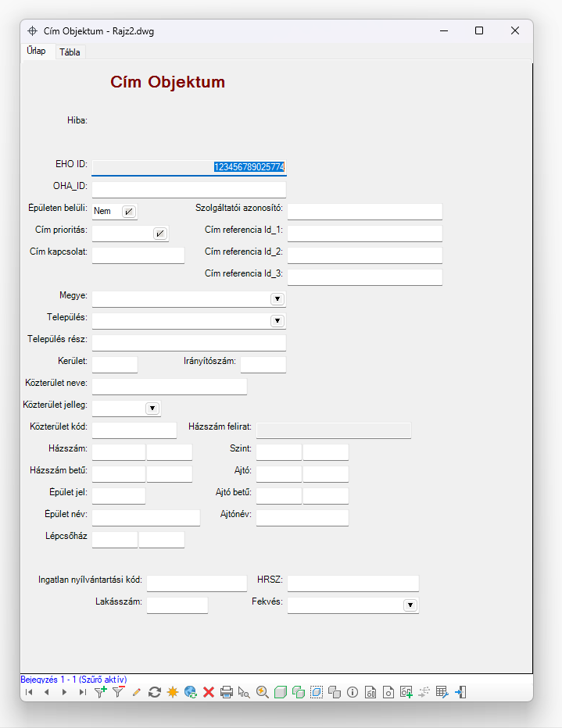The image size is (562, 728).
Task: Toggle the Épületen belüli check box
Action: 129,212
